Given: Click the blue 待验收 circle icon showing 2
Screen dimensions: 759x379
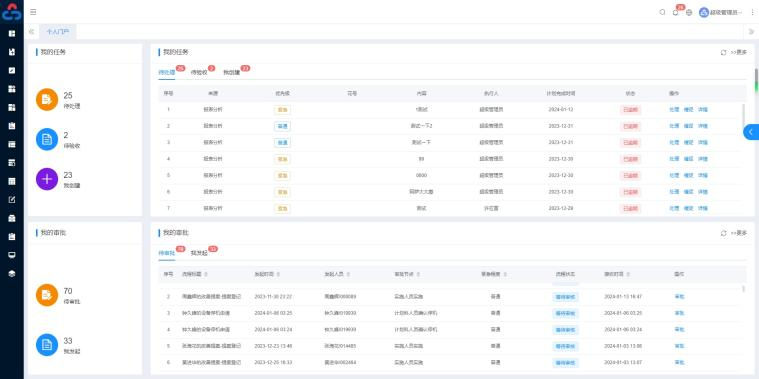Looking at the screenshot, I should coord(47,139).
